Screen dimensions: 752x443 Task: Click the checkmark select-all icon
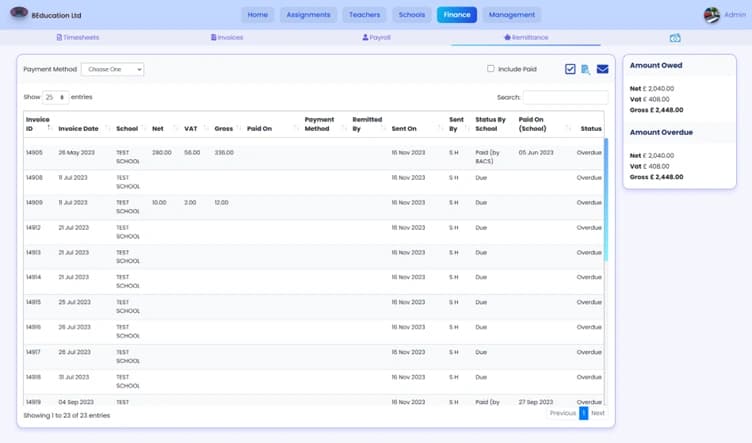point(570,69)
